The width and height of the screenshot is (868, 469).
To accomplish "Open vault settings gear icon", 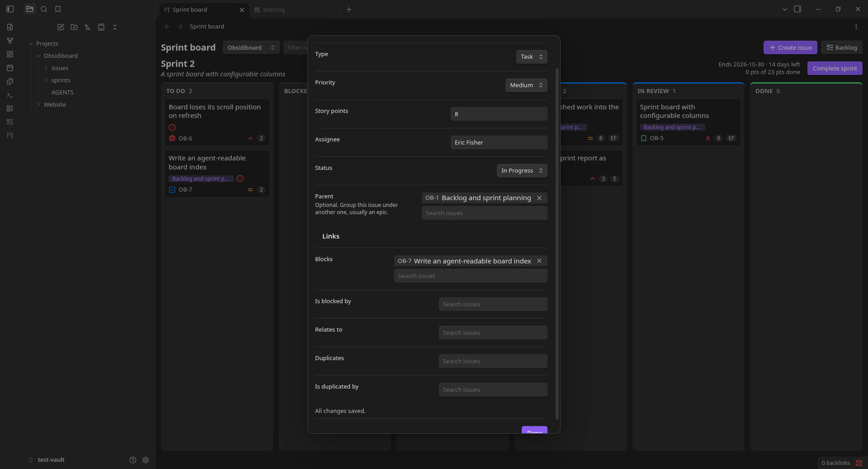I will coord(146,460).
